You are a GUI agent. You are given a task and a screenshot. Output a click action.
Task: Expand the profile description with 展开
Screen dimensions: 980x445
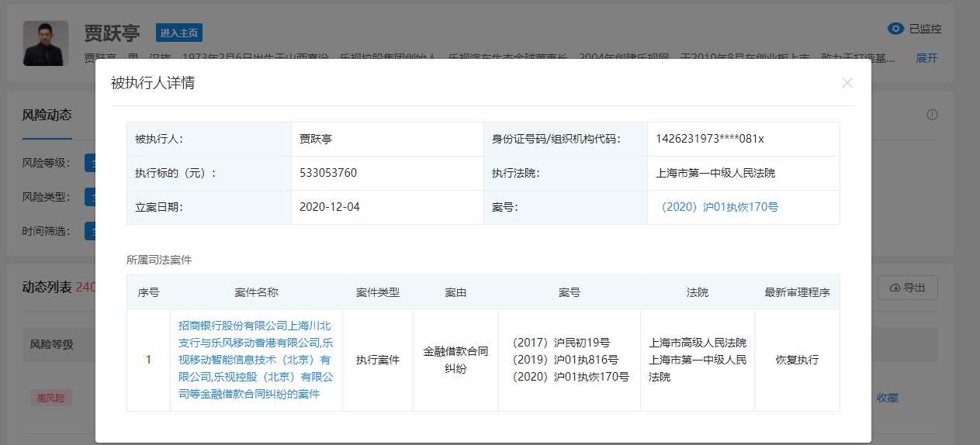[x=926, y=58]
